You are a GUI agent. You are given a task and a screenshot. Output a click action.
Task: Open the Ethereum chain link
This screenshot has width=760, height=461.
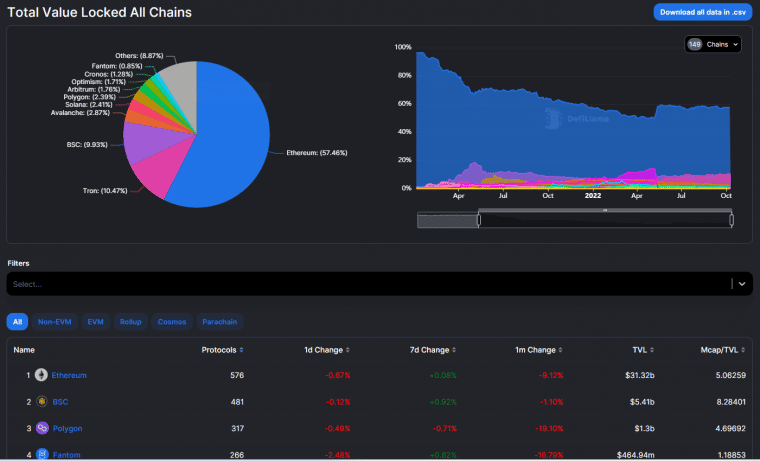tap(69, 375)
